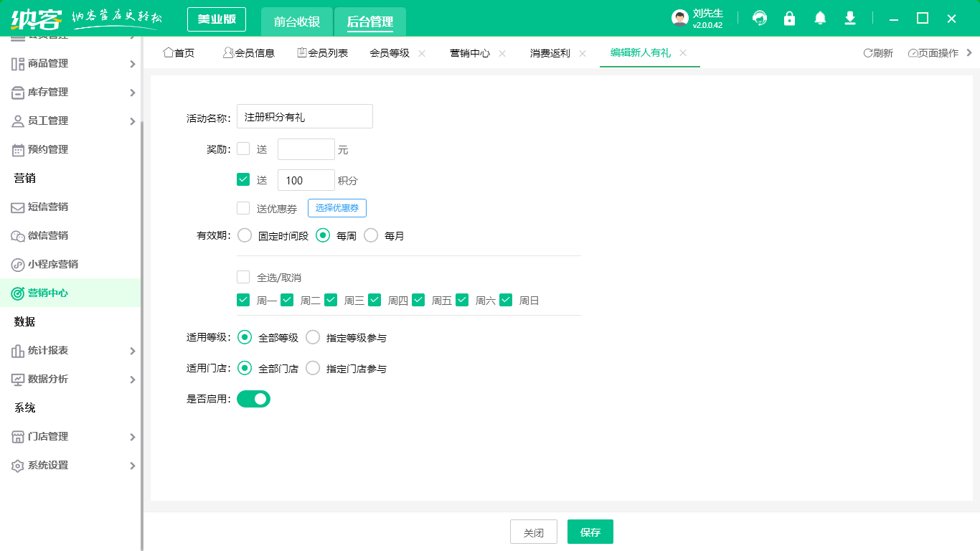Select the 固定时间段 validity option
This screenshot has width=980, height=551.
(x=244, y=235)
